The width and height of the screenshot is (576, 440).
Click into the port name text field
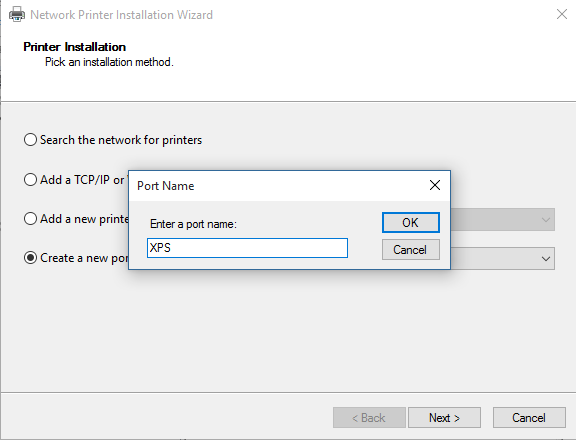pos(247,248)
